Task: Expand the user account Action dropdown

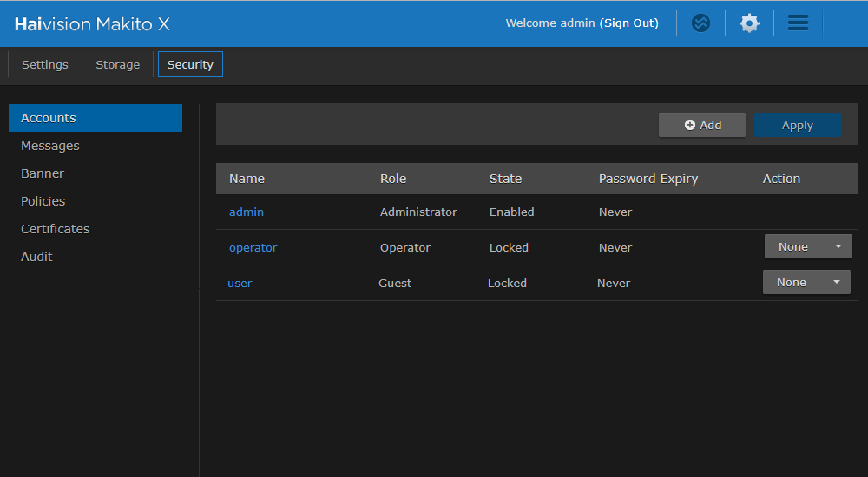Action: 806,283
